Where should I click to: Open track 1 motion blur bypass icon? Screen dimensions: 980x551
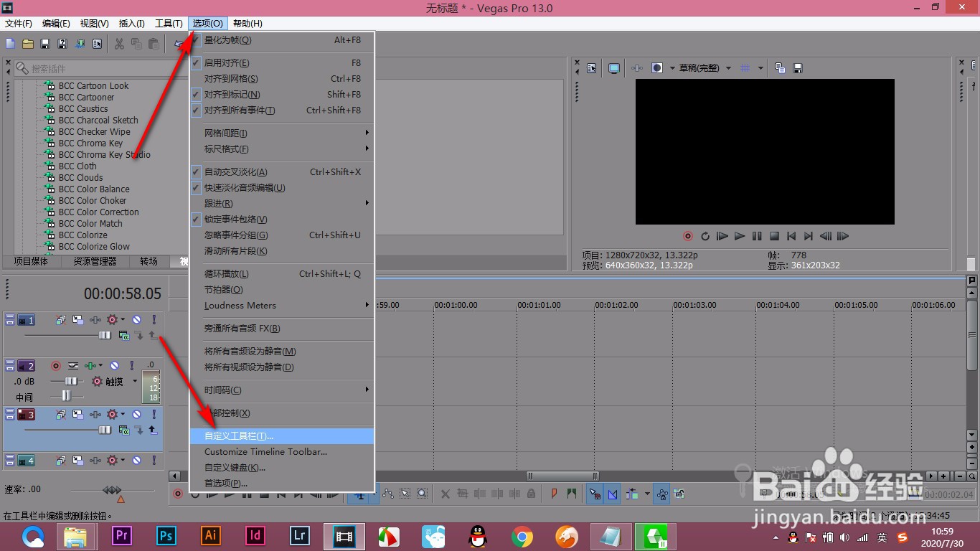61,320
